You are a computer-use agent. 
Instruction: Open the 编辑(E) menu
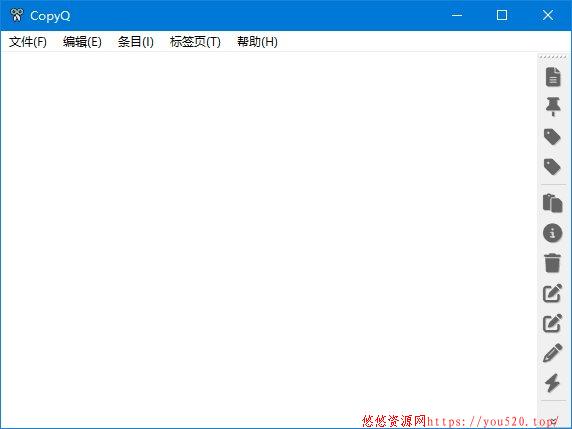(x=82, y=42)
